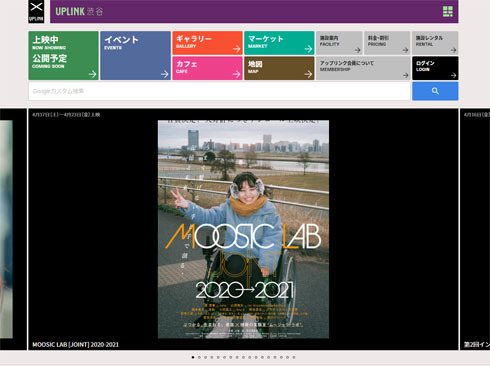Click the arrow on the Map tile
This screenshot has height=366, width=490.
(x=308, y=74)
